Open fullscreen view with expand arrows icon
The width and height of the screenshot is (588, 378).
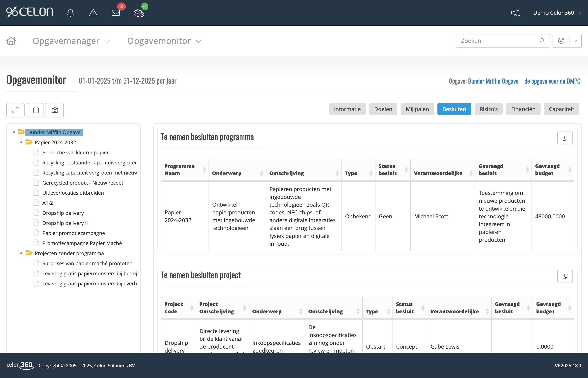(x=15, y=110)
